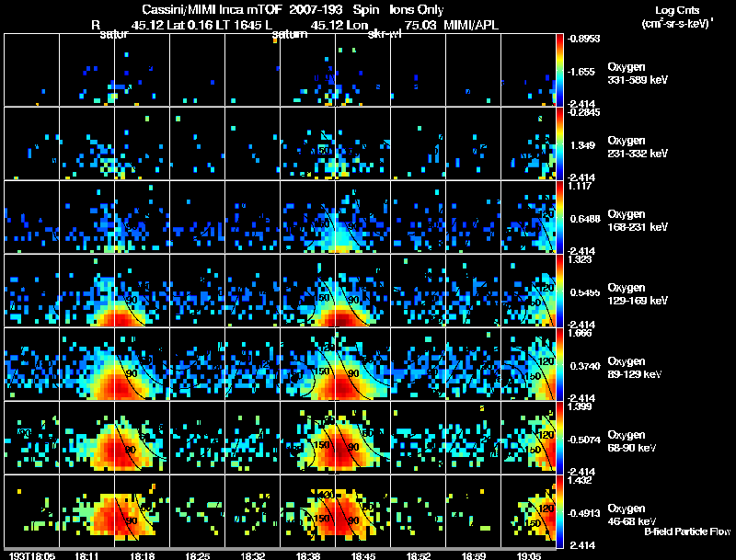
Task: Click the '1.432' color scale maximum
Action: pos(580,480)
